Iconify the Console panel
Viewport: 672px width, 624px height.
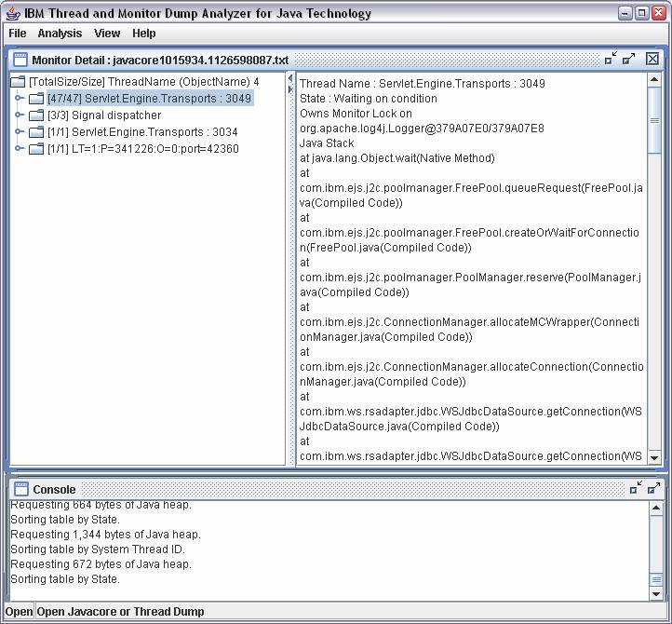[635, 488]
